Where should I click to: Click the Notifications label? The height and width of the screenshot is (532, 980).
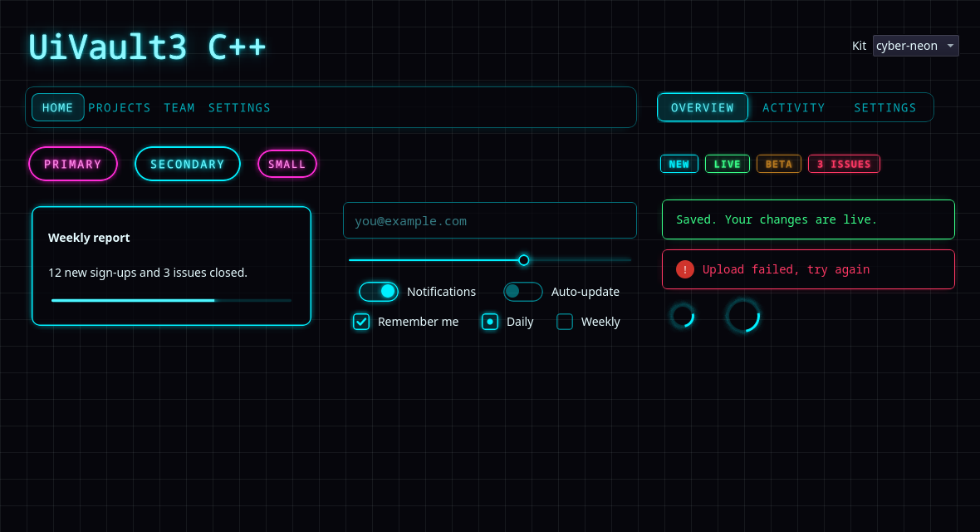tap(441, 292)
